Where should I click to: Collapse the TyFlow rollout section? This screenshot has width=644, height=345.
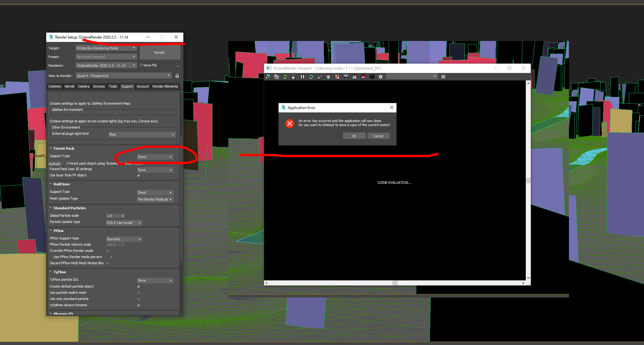click(x=60, y=272)
